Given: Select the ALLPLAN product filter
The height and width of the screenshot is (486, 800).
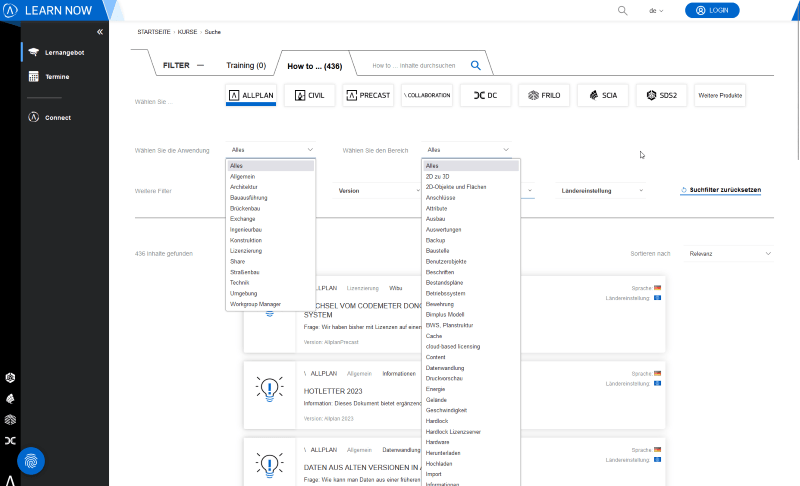Looking at the screenshot, I should pyautogui.click(x=252, y=95).
